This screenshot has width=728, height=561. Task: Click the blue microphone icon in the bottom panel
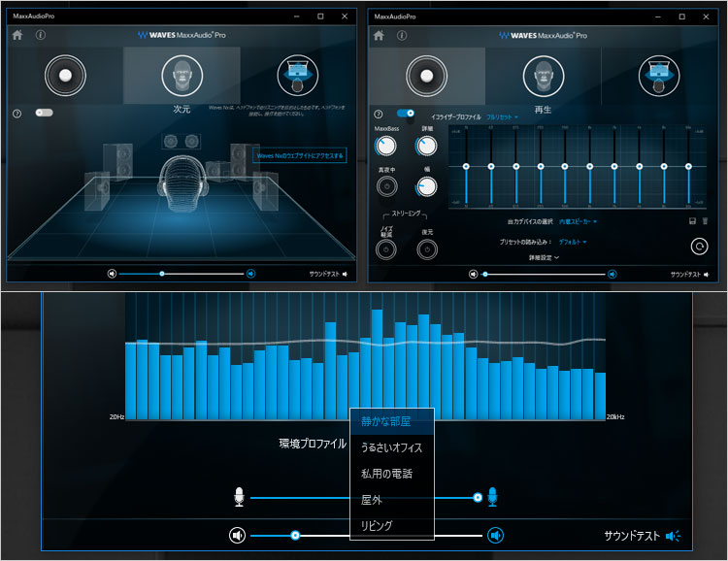point(493,497)
